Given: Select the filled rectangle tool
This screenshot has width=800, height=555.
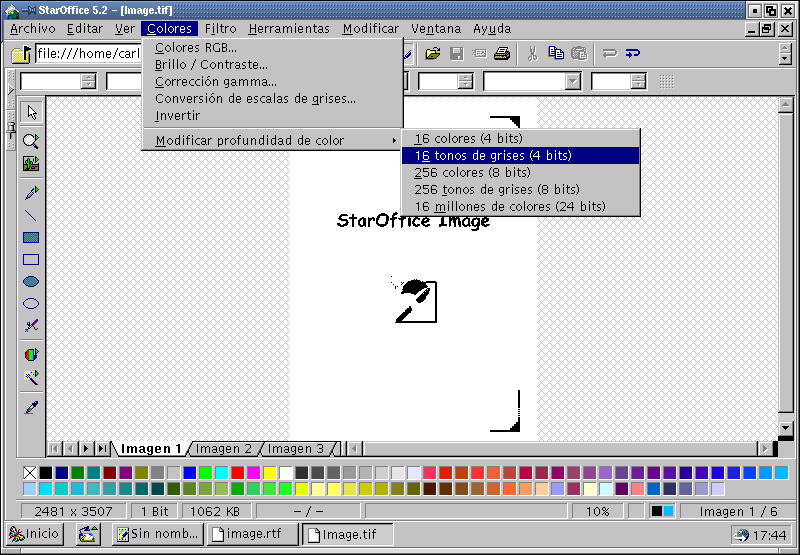Looking at the screenshot, I should pyautogui.click(x=31, y=238).
